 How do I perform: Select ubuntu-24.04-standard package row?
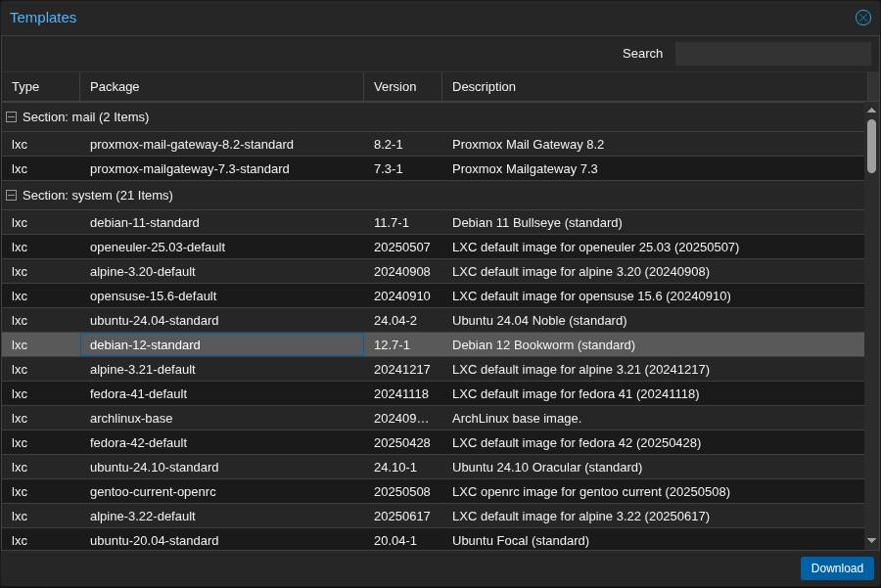(x=434, y=320)
